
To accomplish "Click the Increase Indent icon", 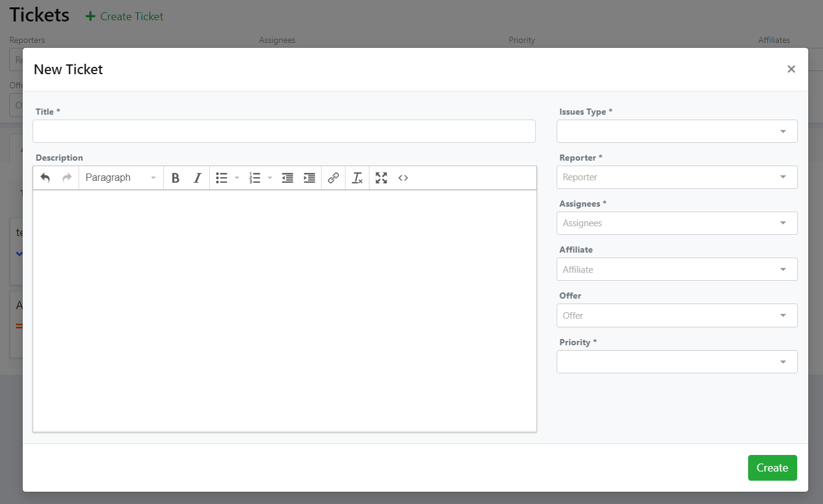I will click(x=309, y=177).
